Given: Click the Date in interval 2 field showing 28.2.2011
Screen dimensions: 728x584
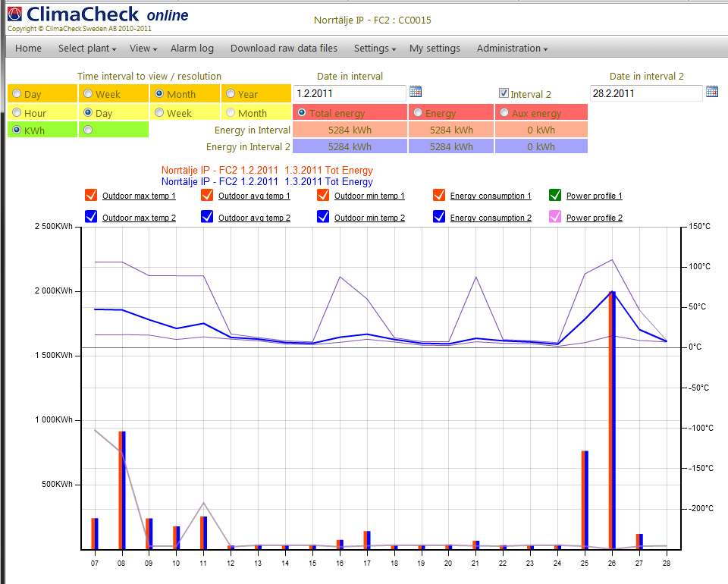Looking at the screenshot, I should tap(646, 93).
